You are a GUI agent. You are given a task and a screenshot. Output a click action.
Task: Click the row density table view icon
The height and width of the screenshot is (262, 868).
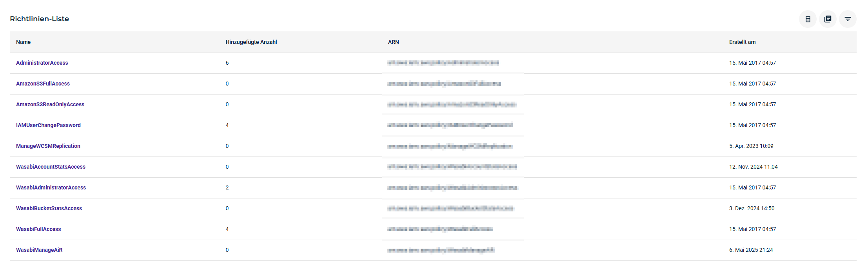click(808, 19)
